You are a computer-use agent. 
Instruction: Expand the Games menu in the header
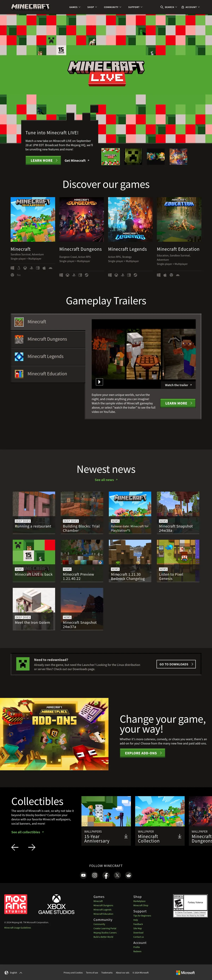pos(75,7)
